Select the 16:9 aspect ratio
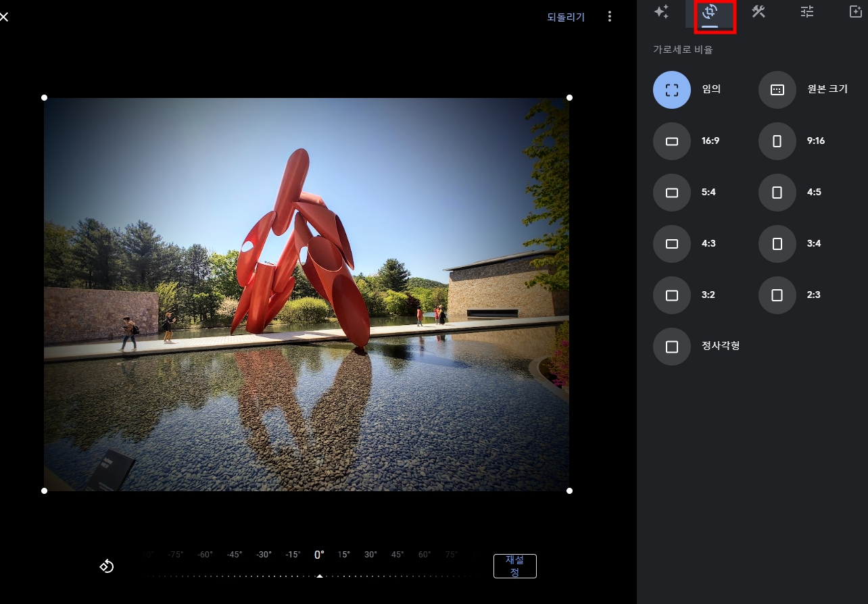The height and width of the screenshot is (604, 868). tap(672, 141)
